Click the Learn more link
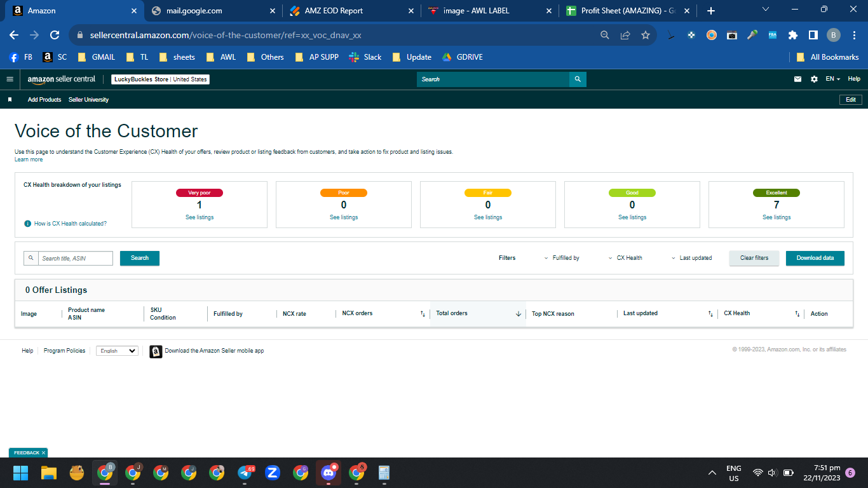This screenshot has height=488, width=868. pos(29,159)
